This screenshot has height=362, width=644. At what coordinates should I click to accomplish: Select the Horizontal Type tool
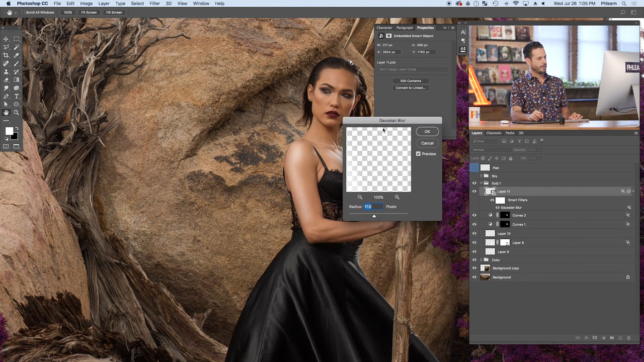tap(16, 97)
